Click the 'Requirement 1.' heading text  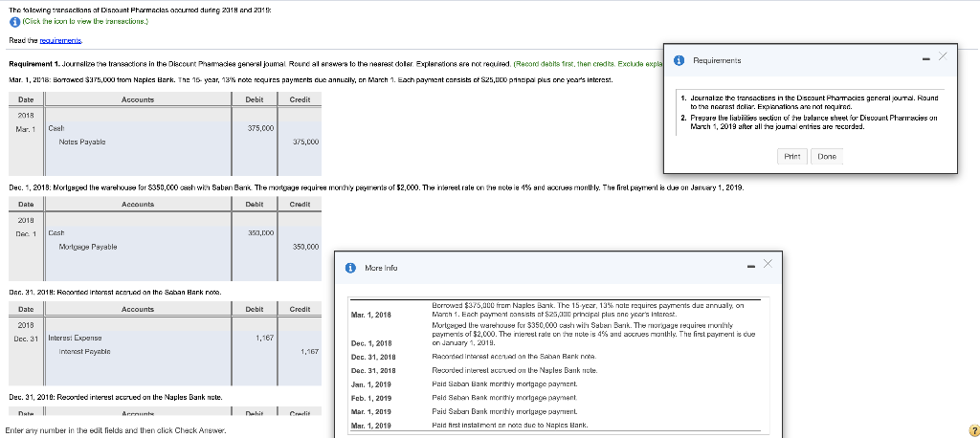coord(33,62)
